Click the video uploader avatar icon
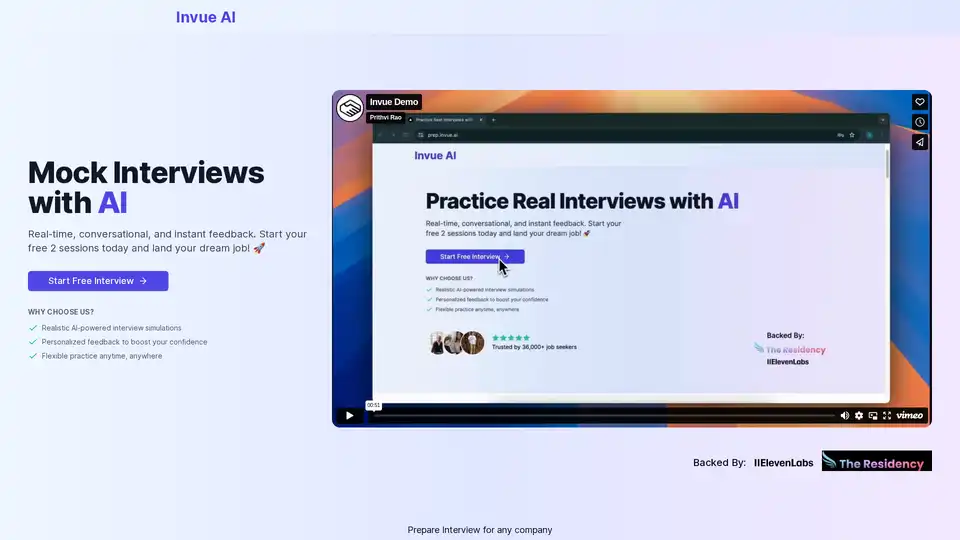 tap(350, 108)
